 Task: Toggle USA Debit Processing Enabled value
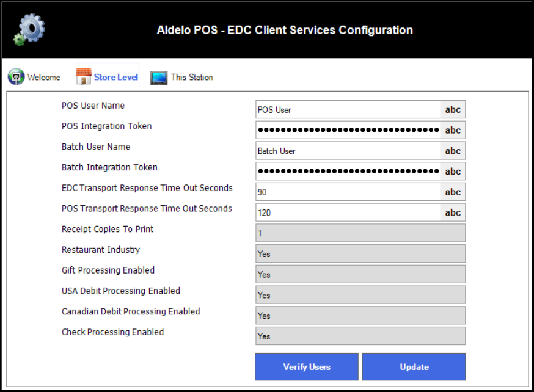click(x=360, y=295)
